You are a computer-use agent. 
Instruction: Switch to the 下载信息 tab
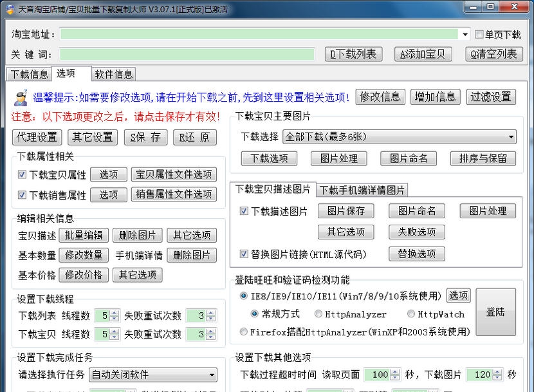(29, 74)
